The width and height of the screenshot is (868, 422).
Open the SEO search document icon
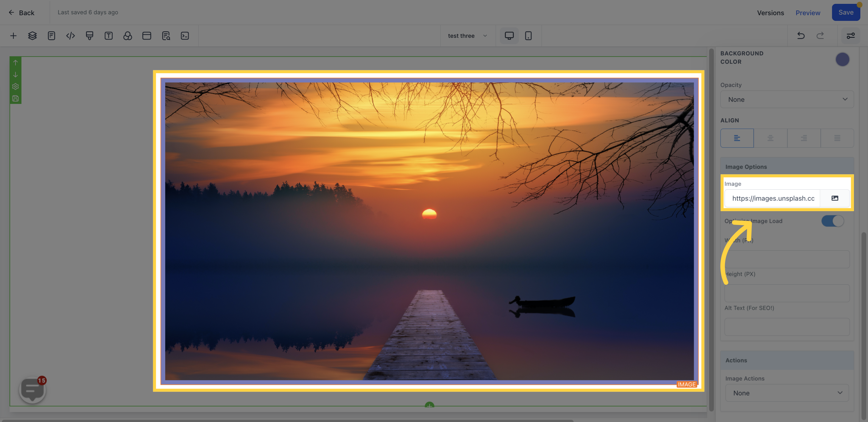(166, 36)
